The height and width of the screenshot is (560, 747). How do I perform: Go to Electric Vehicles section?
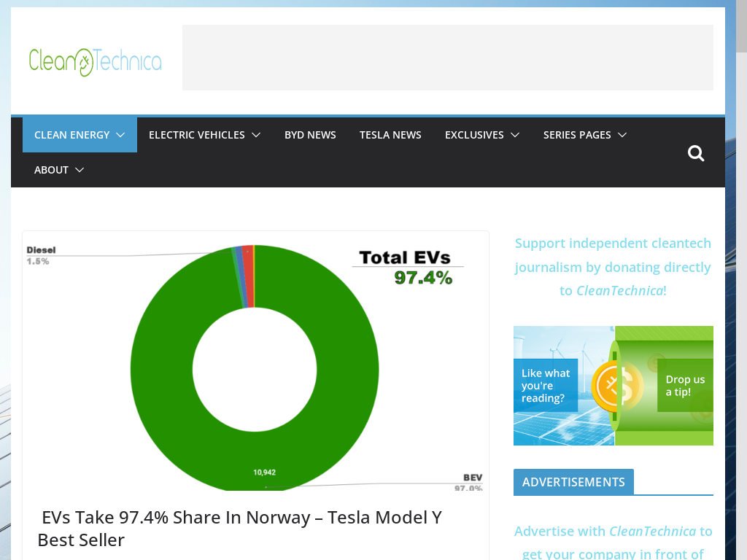click(197, 135)
